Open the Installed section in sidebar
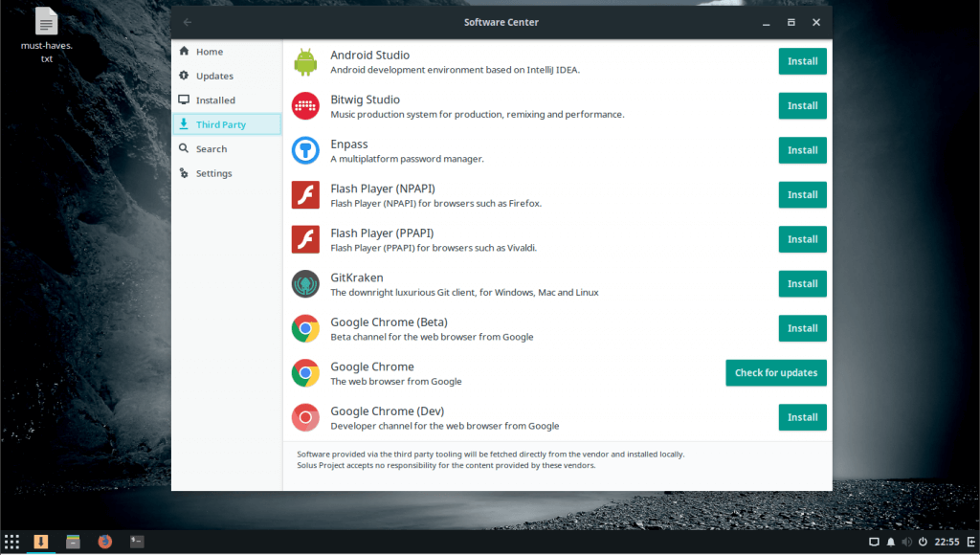This screenshot has width=980, height=555. [x=215, y=100]
